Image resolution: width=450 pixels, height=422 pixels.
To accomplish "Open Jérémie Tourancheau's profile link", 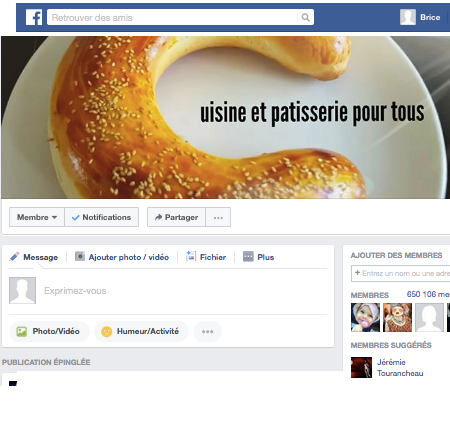I will 400,368.
